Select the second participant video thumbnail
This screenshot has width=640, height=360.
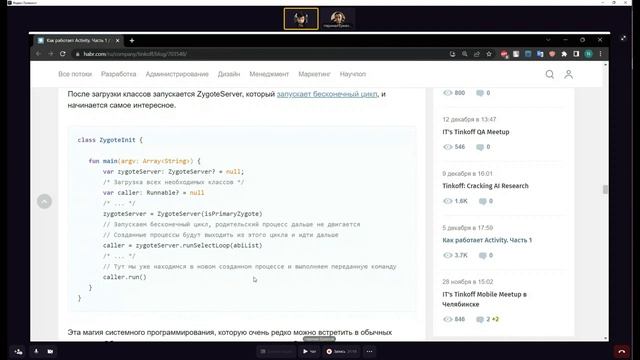338,19
